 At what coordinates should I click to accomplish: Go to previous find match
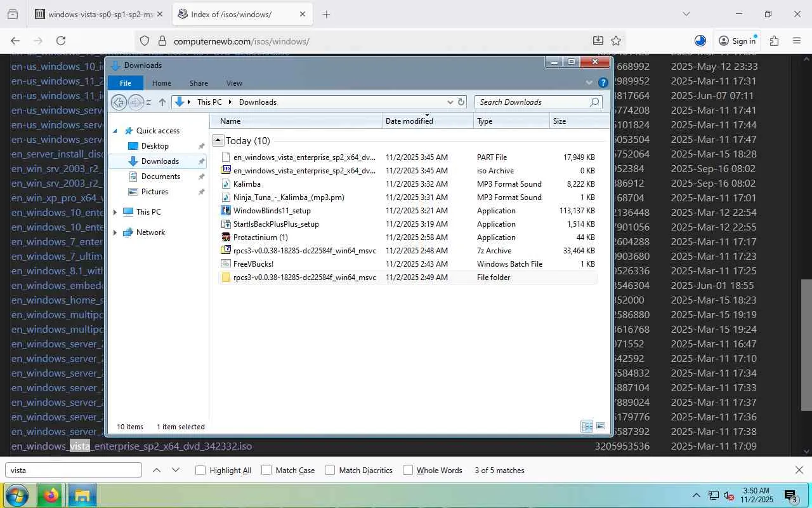click(157, 471)
